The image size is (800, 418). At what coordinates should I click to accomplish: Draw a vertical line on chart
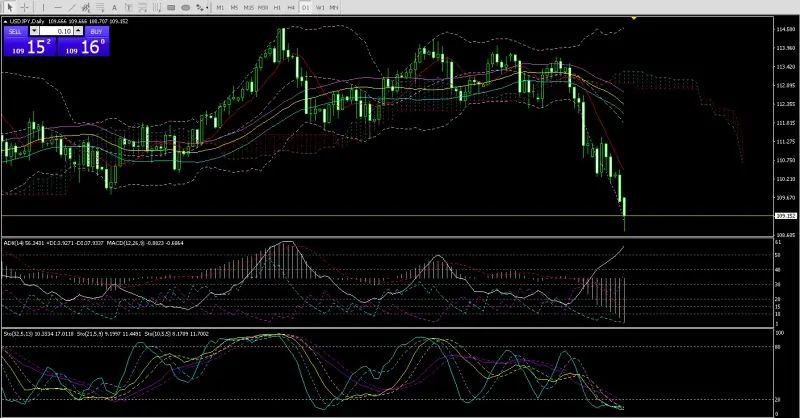(x=43, y=7)
